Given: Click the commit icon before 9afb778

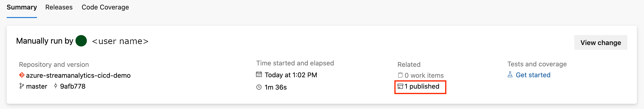Looking at the screenshot, I should (x=56, y=86).
